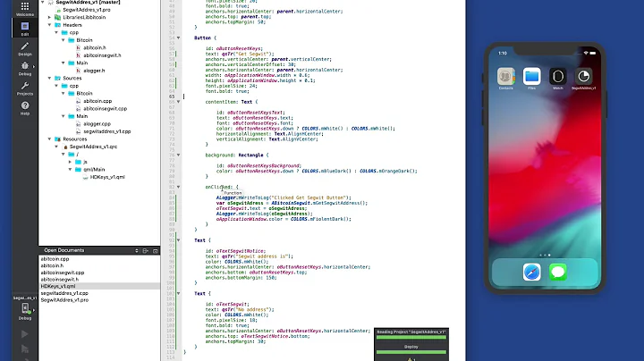
Task: Click the Run play button
Action: point(25,334)
